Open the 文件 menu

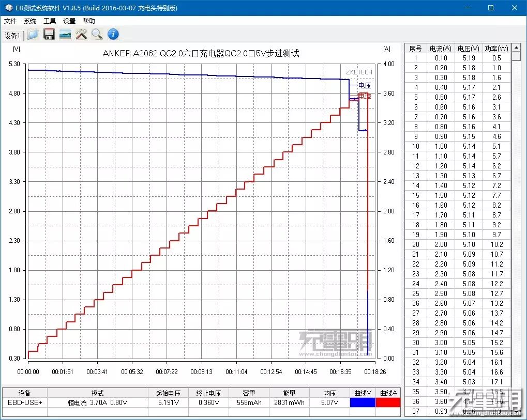tap(10, 21)
